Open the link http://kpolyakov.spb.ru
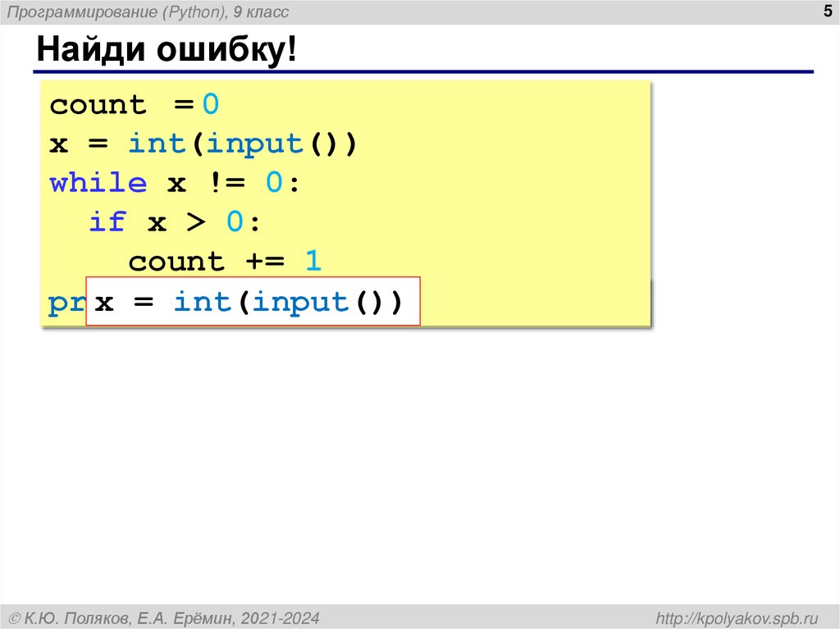The image size is (840, 629). pos(737,618)
